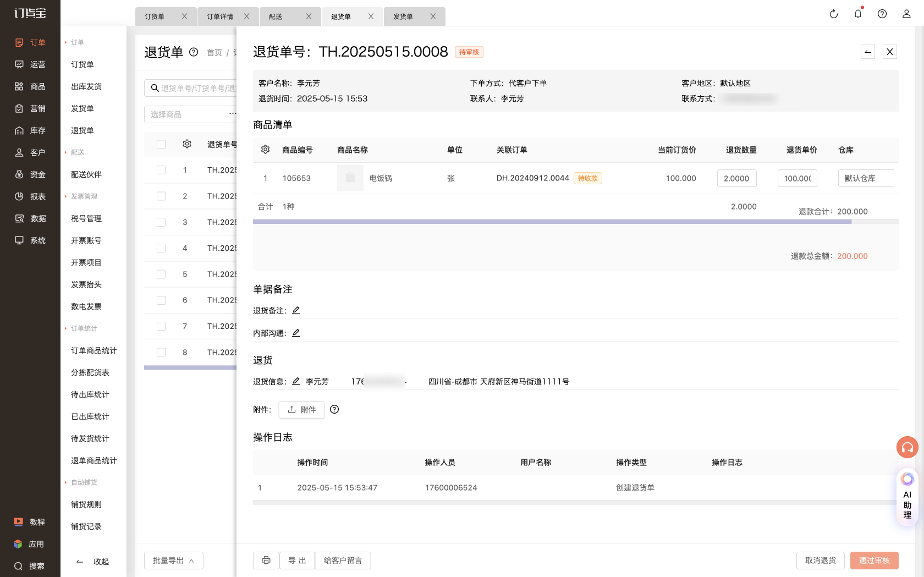This screenshot has height=577, width=924.
Task: Open 客户 in the left sidebar
Action: coord(30,152)
